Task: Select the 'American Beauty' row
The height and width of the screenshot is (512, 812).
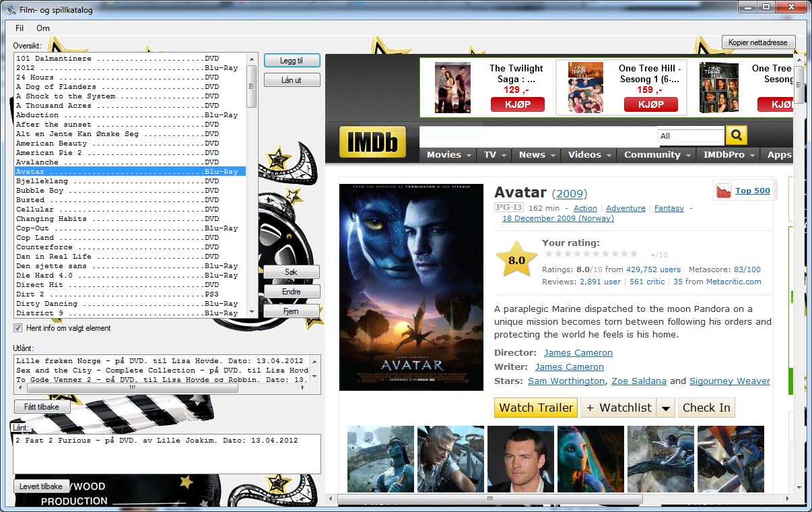Action: pos(130,143)
